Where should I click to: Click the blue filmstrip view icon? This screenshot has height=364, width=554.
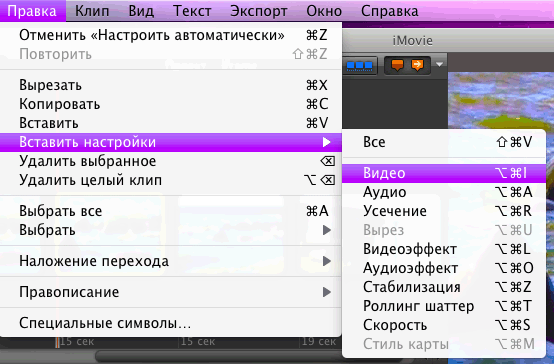click(x=359, y=65)
